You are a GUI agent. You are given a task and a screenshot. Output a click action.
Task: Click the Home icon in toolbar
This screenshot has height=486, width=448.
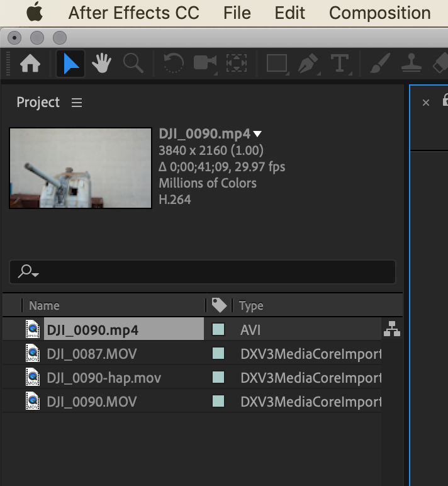tap(30, 64)
